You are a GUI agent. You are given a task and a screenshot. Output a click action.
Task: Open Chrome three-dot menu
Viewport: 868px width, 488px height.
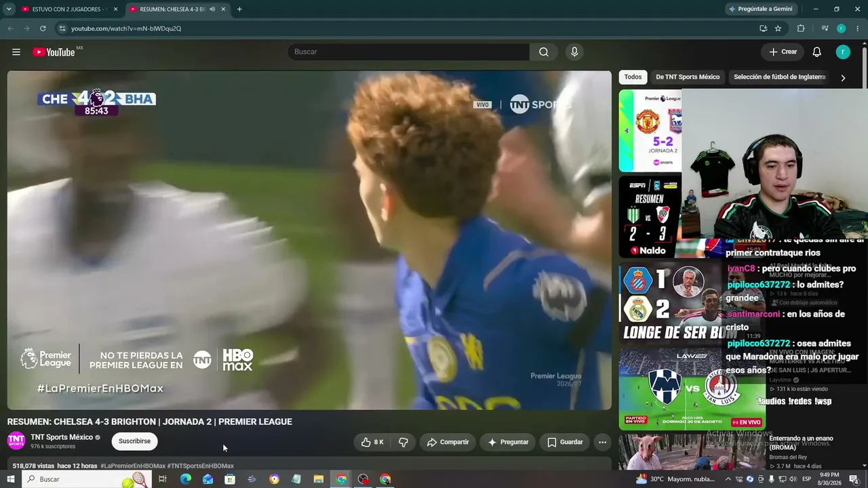click(858, 28)
